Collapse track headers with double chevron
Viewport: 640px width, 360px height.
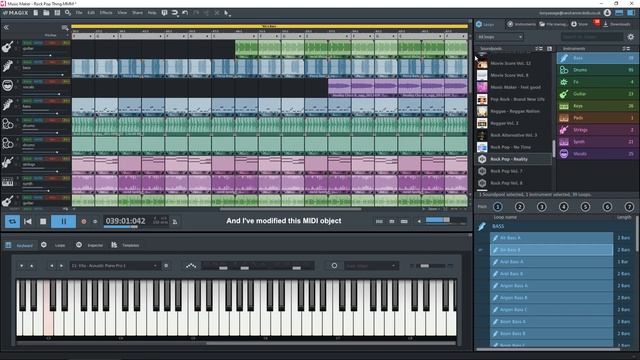pos(6,27)
